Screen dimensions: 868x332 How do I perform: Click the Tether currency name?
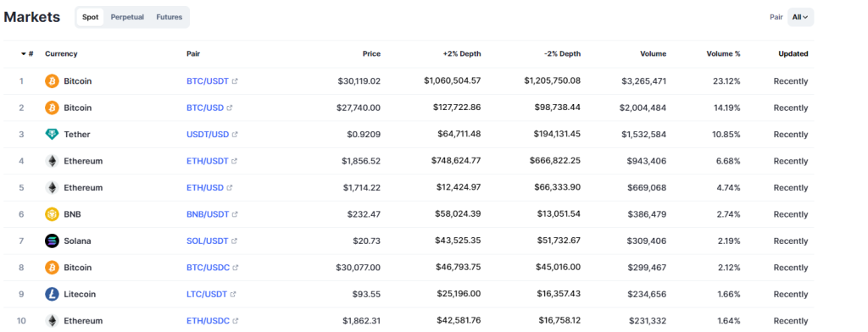point(77,135)
